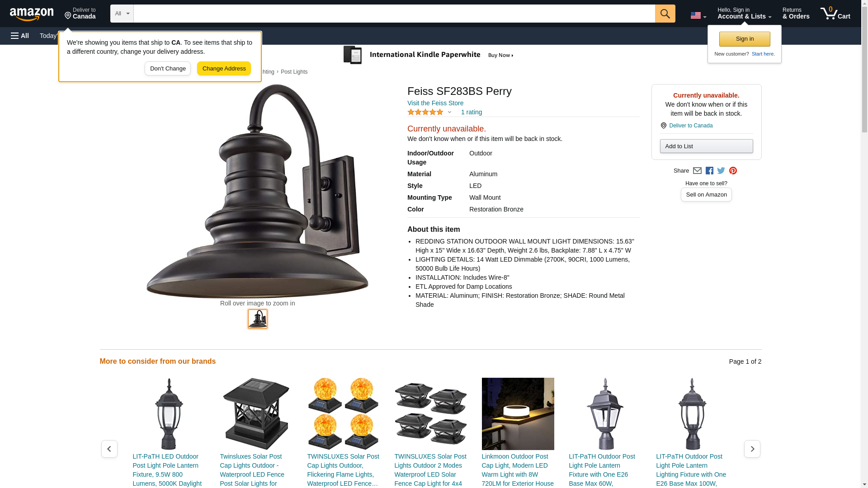Viewport: 868px width, 488px height.
Task: Click the yellow Sign in button
Action: point(745,39)
